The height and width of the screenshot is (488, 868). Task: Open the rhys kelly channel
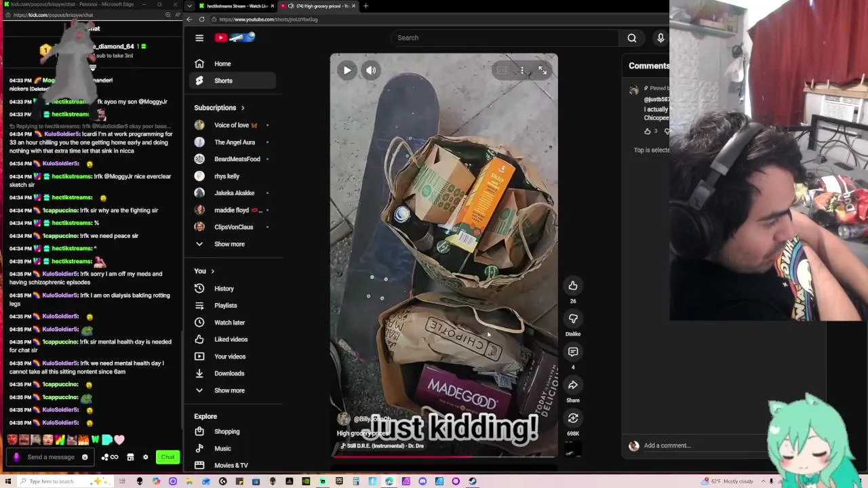233,176
